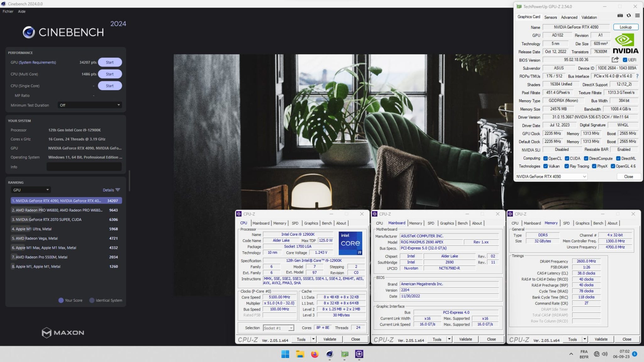Click the camera screenshot icon in GPU-Z

click(620, 15)
